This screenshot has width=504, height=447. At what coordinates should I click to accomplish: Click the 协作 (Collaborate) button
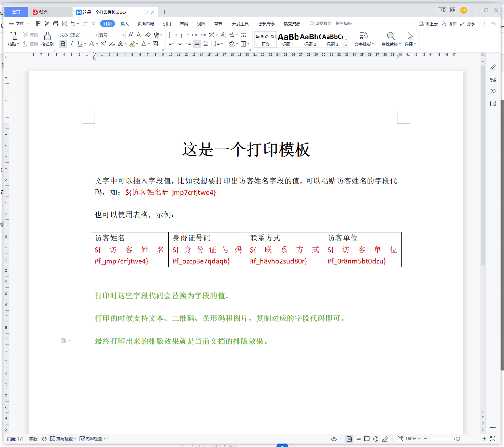pos(449,24)
